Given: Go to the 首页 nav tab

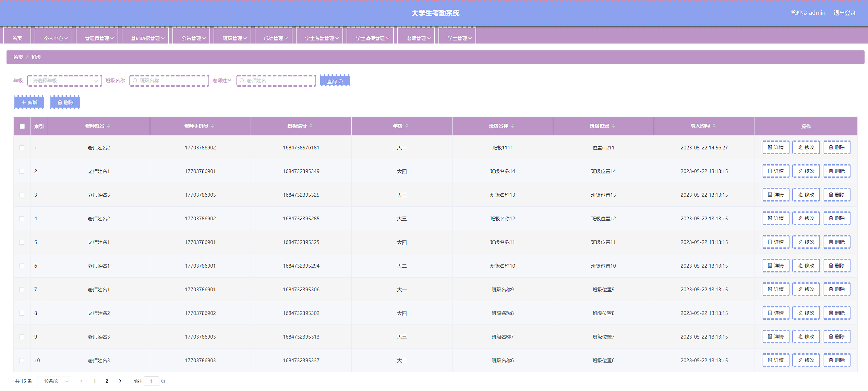Looking at the screenshot, I should tap(17, 38).
